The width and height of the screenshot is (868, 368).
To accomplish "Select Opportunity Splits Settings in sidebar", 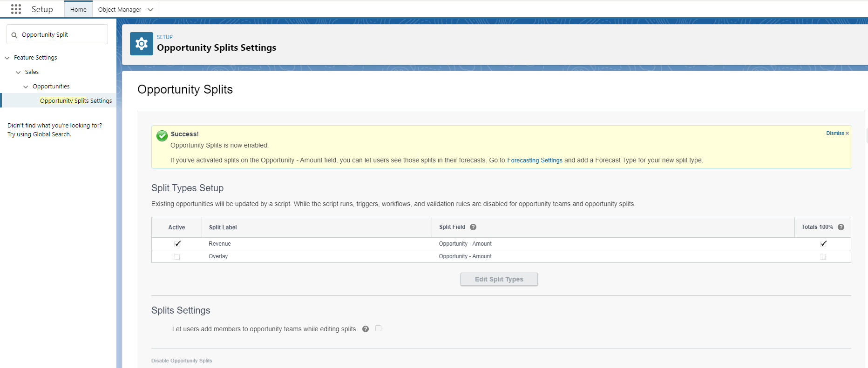I will [x=76, y=100].
